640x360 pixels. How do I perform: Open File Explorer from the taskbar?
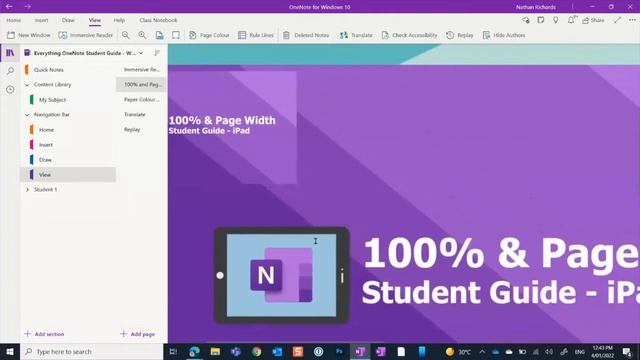point(215,351)
